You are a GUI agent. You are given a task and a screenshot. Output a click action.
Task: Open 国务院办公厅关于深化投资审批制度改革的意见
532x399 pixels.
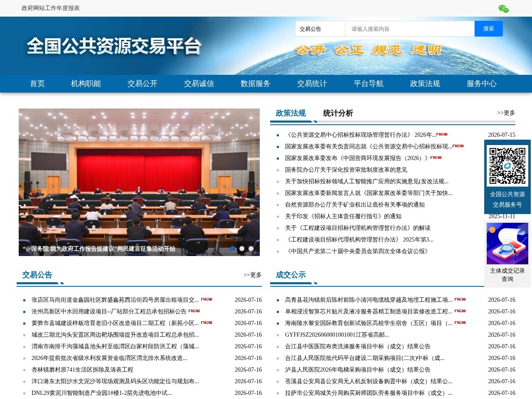coord(346,170)
